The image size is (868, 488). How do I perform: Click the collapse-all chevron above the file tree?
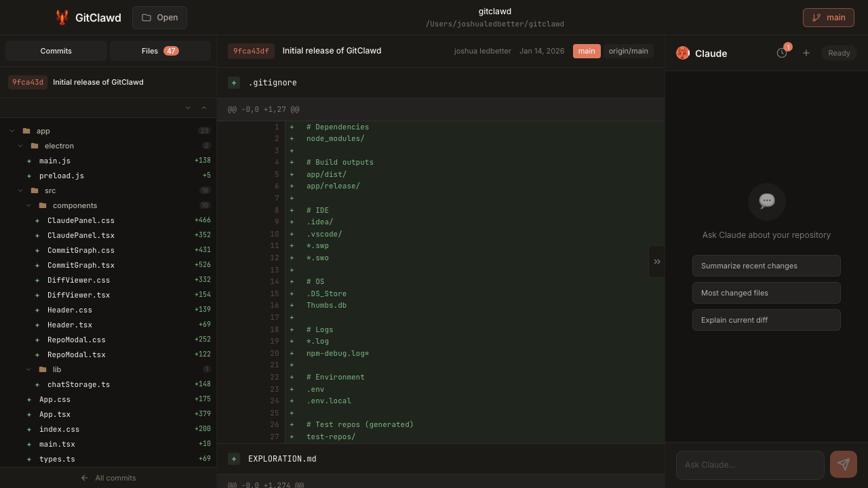click(203, 107)
